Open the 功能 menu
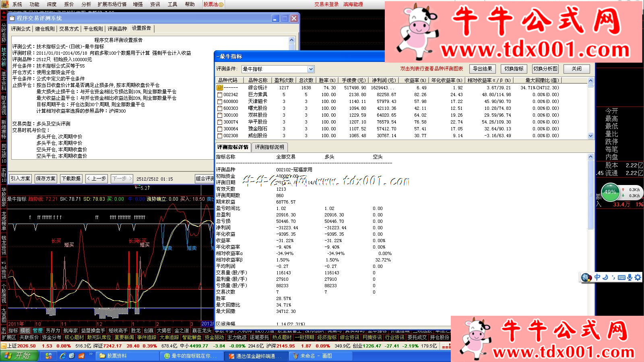Viewport: 644px width, 362px height. click(x=35, y=4)
